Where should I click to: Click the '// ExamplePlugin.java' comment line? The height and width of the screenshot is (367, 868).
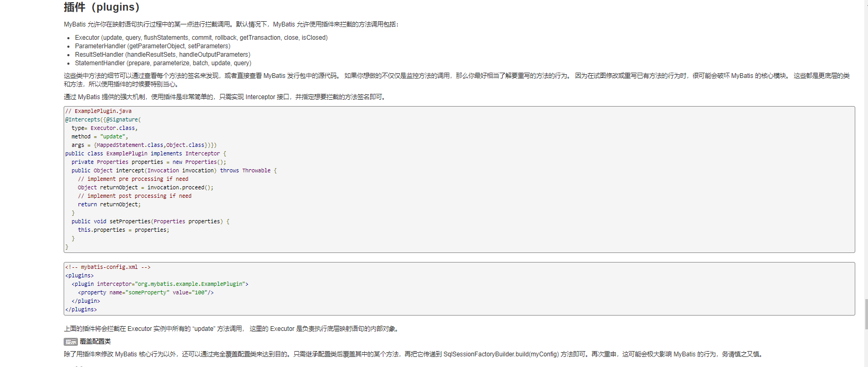tap(99, 111)
